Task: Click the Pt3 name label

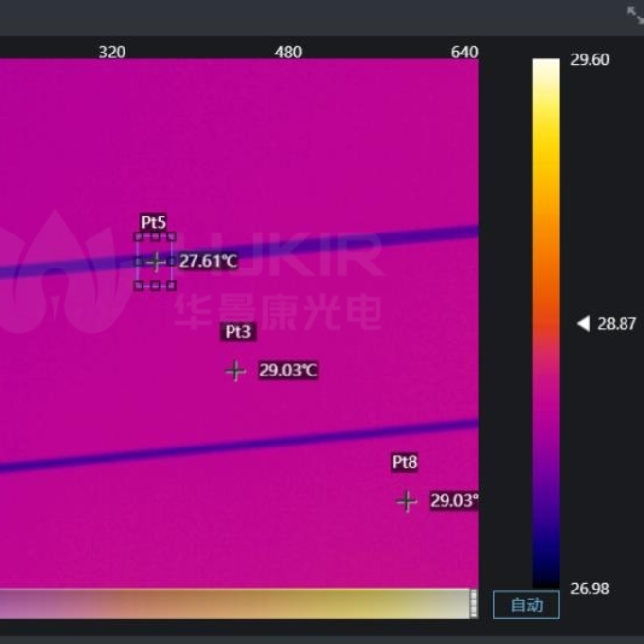Action: (x=238, y=332)
